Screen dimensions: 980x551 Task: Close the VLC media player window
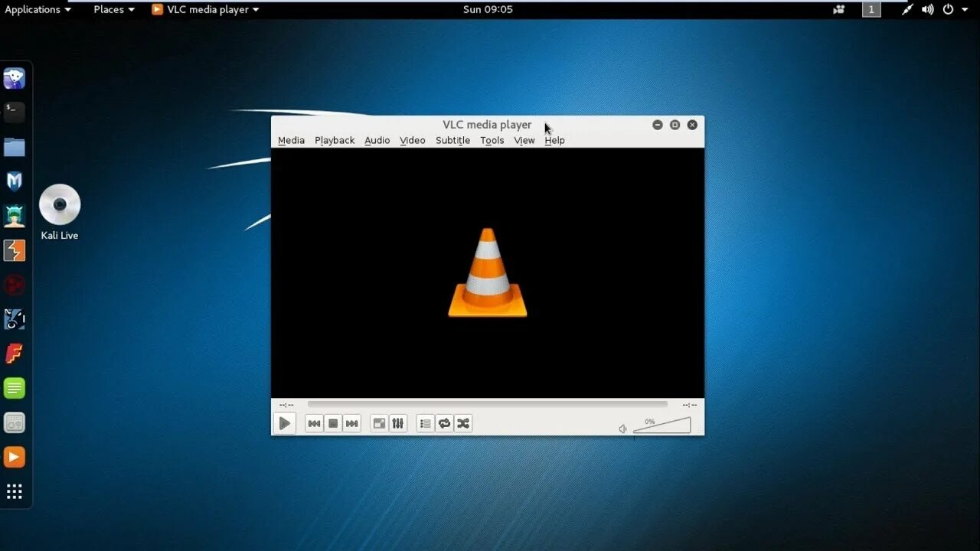pos(692,125)
